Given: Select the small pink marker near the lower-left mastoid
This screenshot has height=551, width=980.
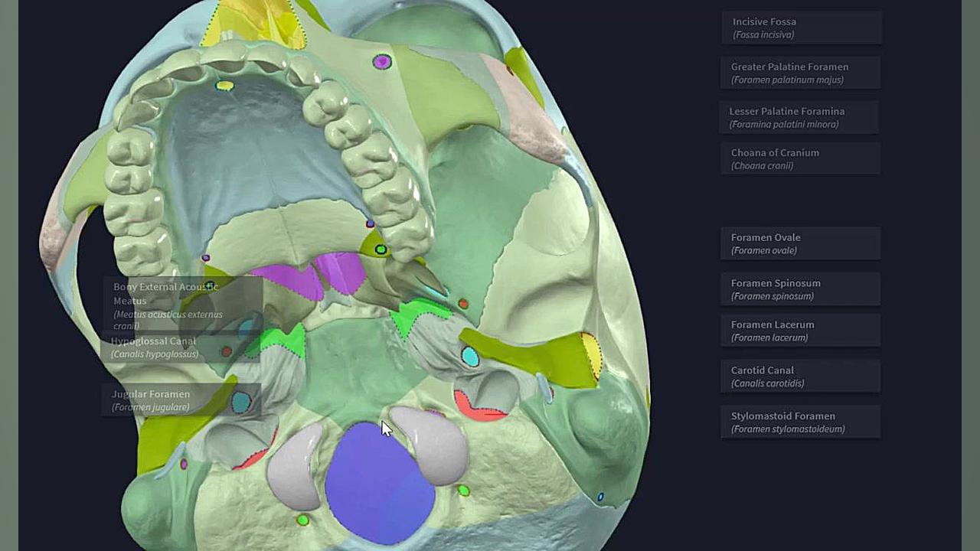Looking at the screenshot, I should point(184,464).
